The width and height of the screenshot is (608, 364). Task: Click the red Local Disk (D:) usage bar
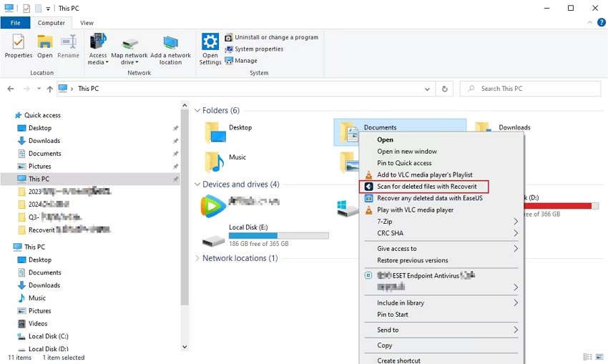click(x=561, y=206)
